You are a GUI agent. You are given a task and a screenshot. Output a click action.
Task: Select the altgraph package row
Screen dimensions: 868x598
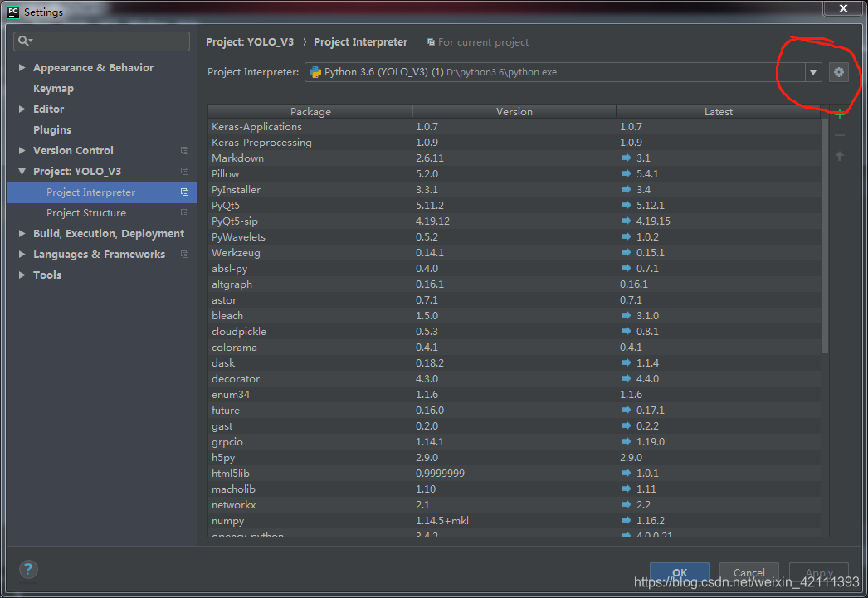point(514,284)
